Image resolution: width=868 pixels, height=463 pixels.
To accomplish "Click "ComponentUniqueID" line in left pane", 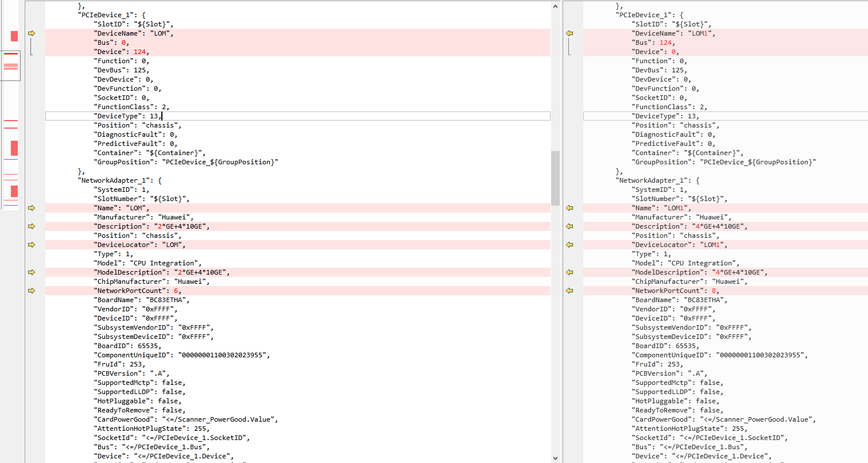I will click(x=182, y=355).
